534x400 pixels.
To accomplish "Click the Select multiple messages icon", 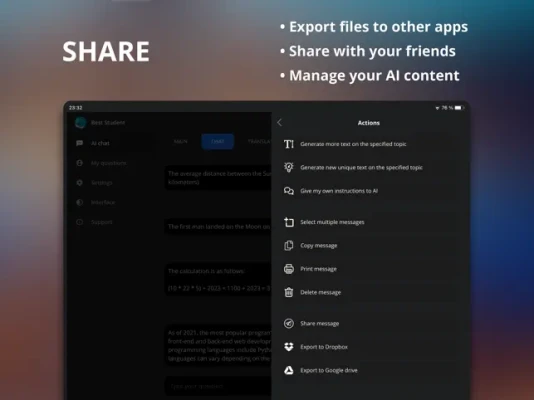I will pos(289,222).
